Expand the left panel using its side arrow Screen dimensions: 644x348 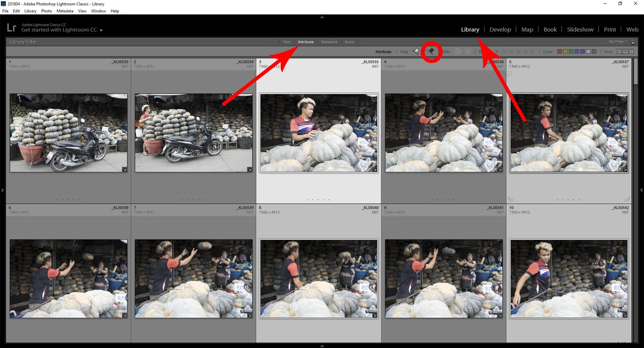point(2,190)
